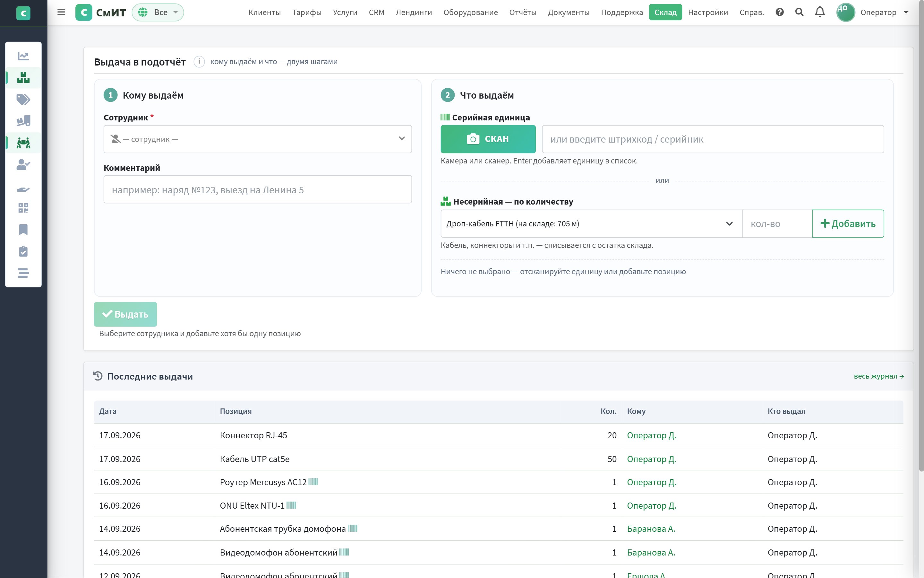The width and height of the screenshot is (924, 578).
Task: Focus the Комментарий input field
Action: click(x=258, y=189)
